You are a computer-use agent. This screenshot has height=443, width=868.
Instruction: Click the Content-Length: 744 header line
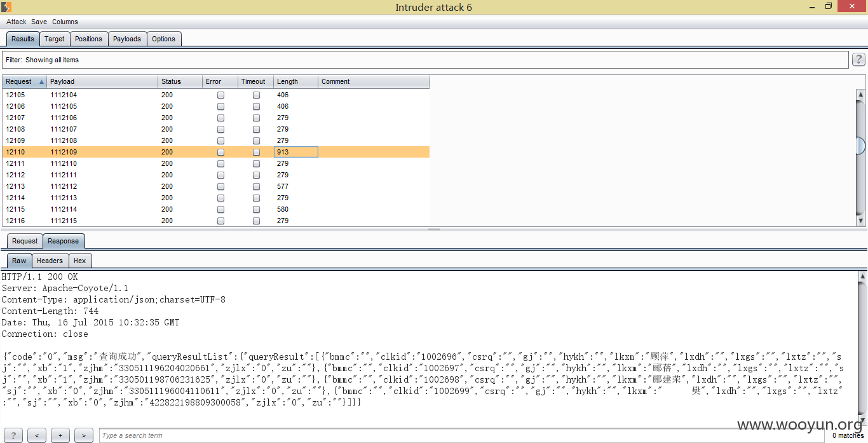50,311
